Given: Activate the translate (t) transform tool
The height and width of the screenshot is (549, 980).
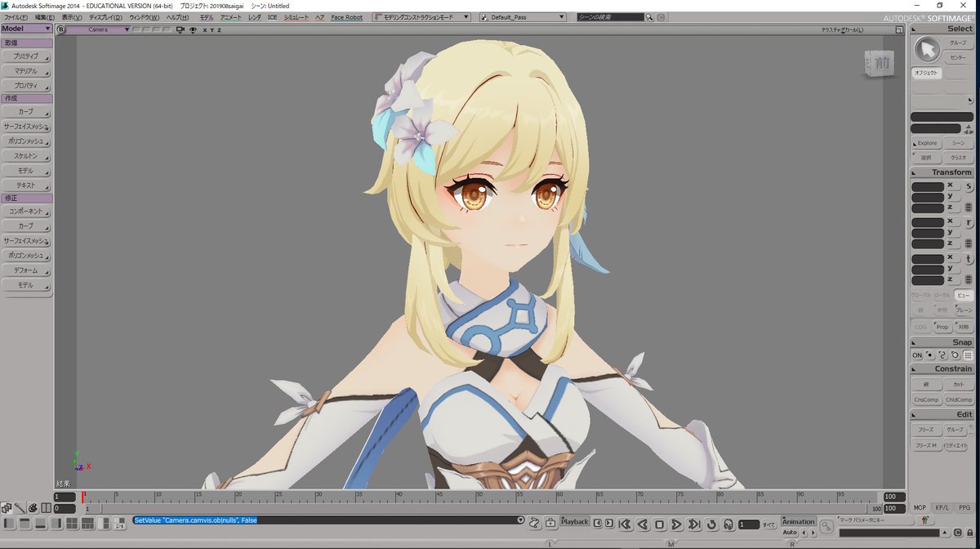Looking at the screenshot, I should pyautogui.click(x=969, y=258).
